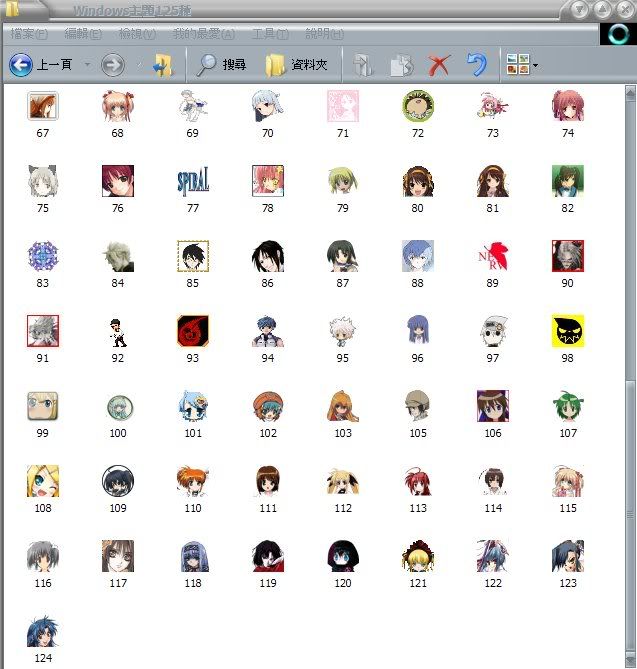
Task: Open the 檢視(V) menu
Action: (137, 34)
